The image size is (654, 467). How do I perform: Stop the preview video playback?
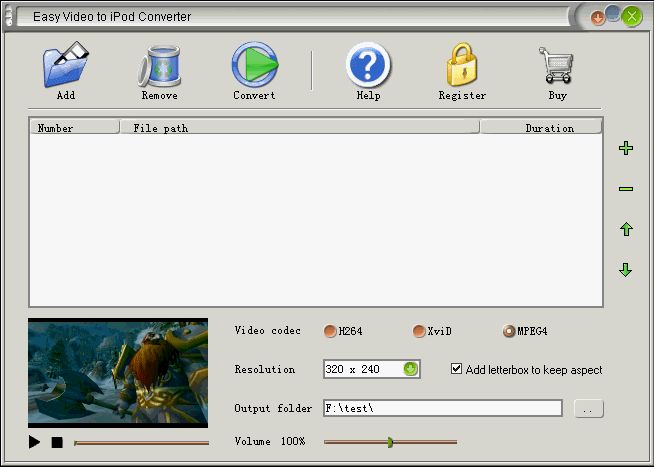pyautogui.click(x=57, y=442)
